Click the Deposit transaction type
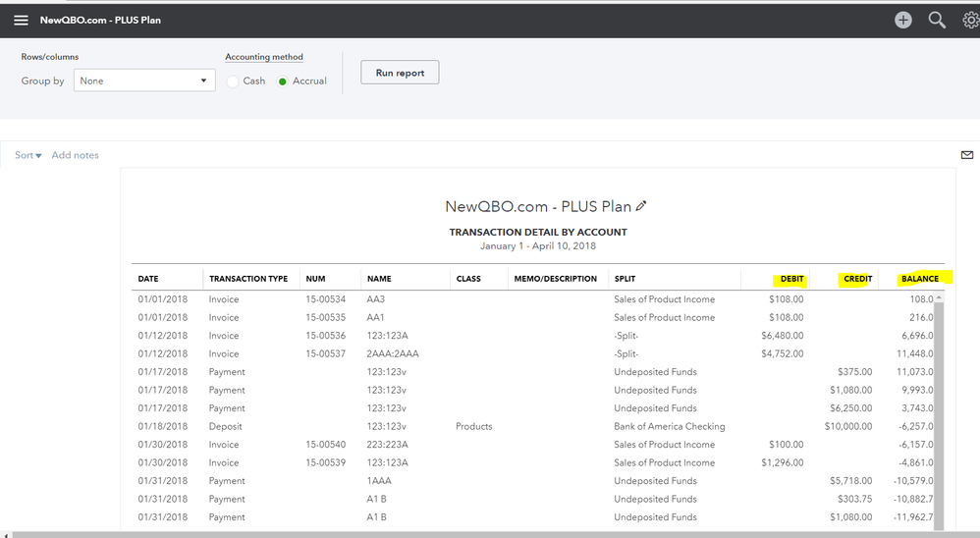Viewport: 980px width, 538px height. [225, 426]
